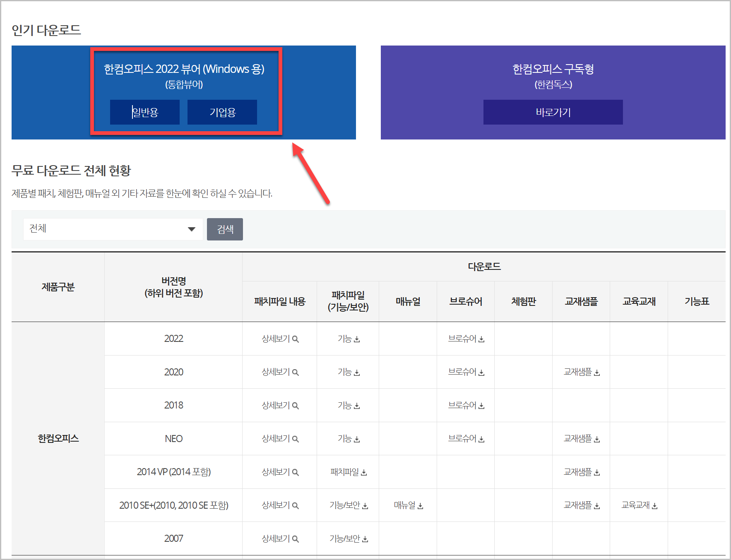This screenshot has height=560, width=731.
Task: Download 기능/보안 patch for 2010 SE+
Action: 349,505
